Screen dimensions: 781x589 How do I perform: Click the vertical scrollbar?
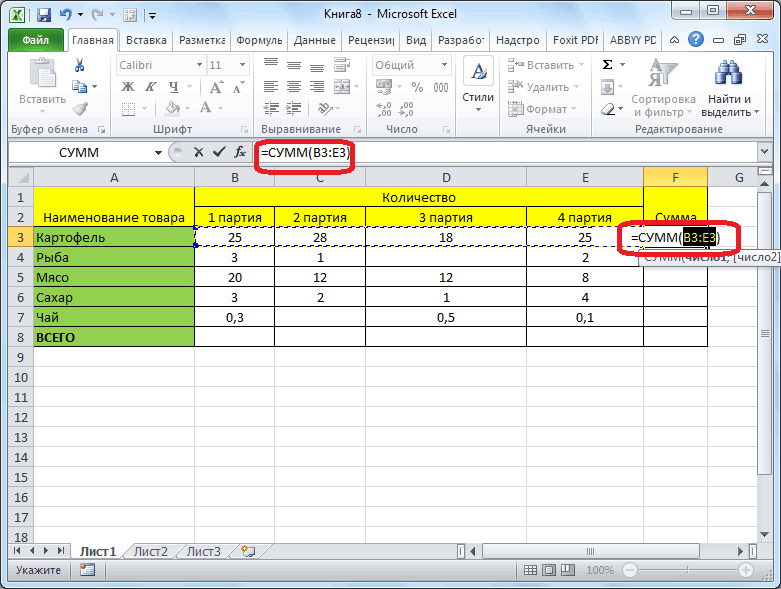765,333
